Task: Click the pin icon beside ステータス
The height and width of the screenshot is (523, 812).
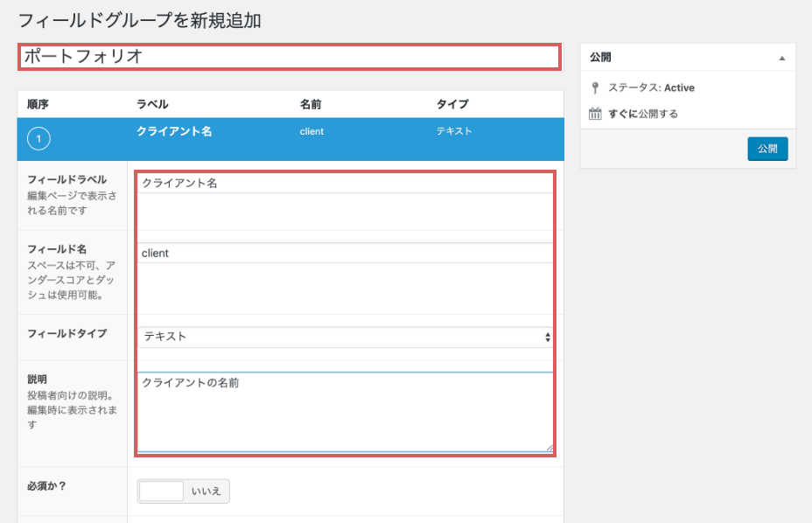Action: coord(595,87)
